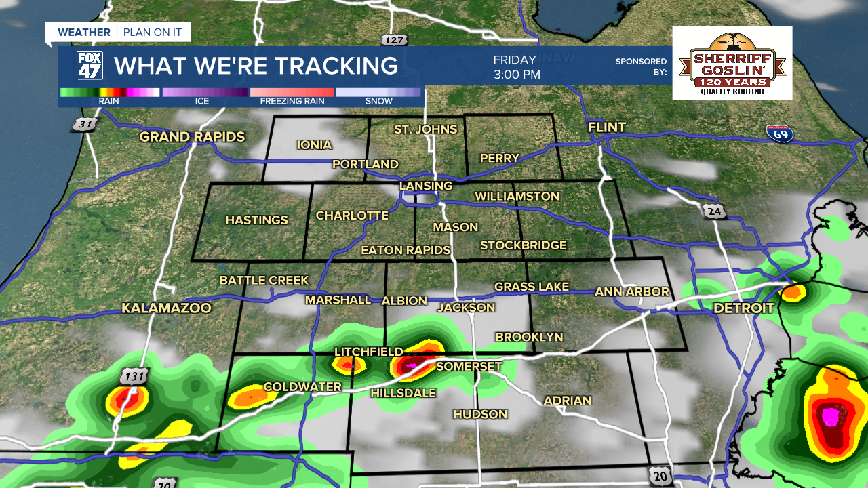Click the BATTLE CREEK label
Screen dimensions: 868x488
264,280
